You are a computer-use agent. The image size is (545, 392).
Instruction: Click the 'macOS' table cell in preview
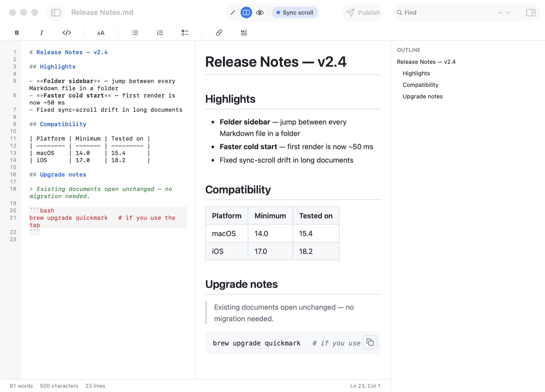(227, 233)
